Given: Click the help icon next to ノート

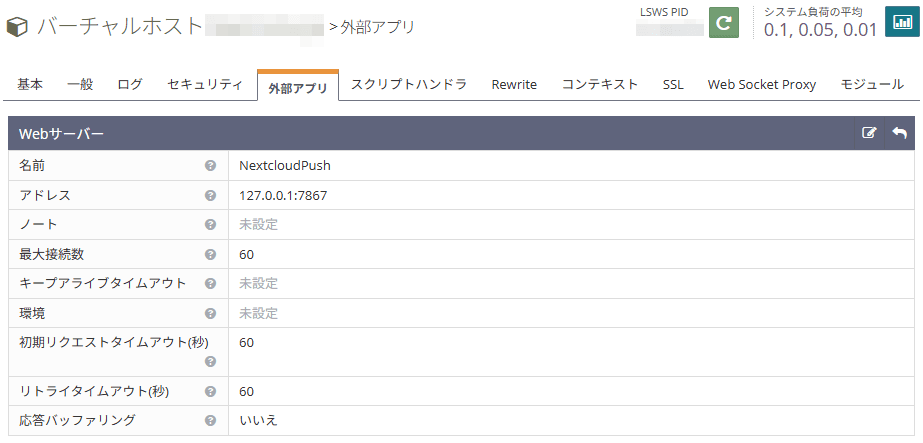Looking at the screenshot, I should [x=210, y=225].
